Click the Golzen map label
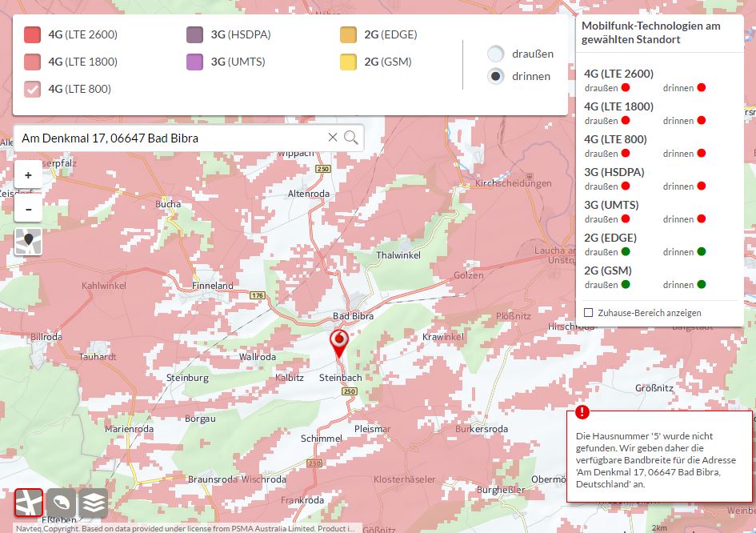This screenshot has width=756, height=533. click(x=469, y=275)
